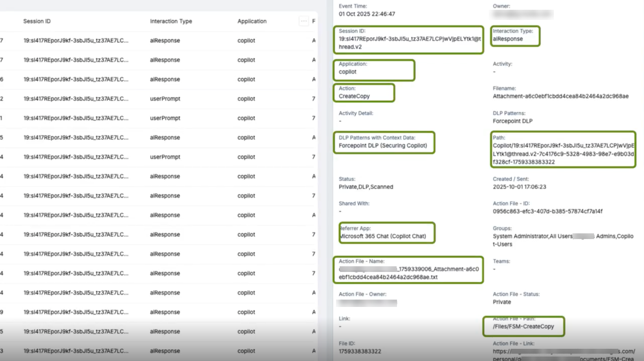
Task: Click the Path value starting with Copilot/19
Action: (x=563, y=154)
